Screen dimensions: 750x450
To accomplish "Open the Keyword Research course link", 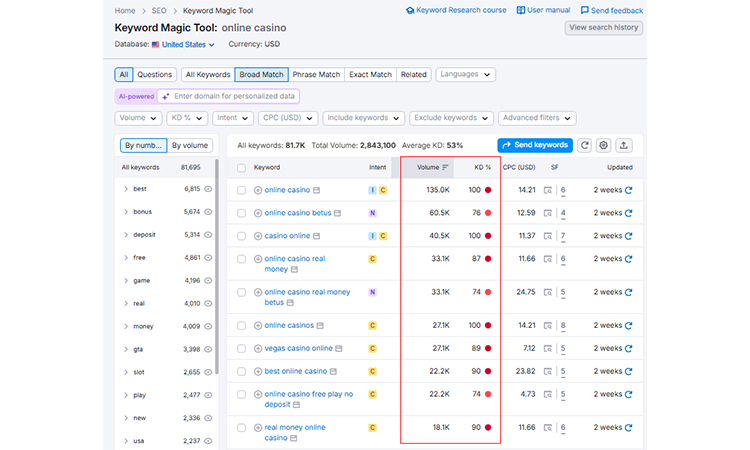I will (x=456, y=10).
